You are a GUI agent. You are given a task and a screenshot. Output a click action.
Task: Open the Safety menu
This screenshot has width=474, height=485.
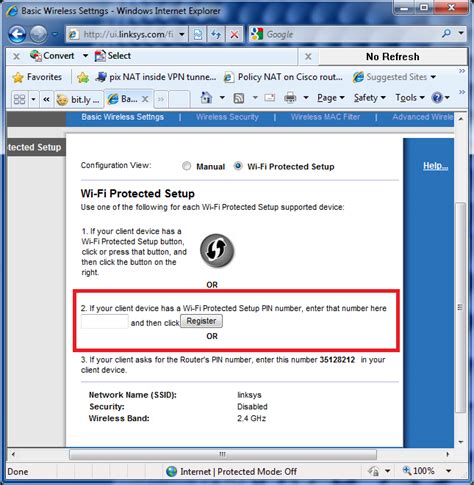click(x=370, y=98)
